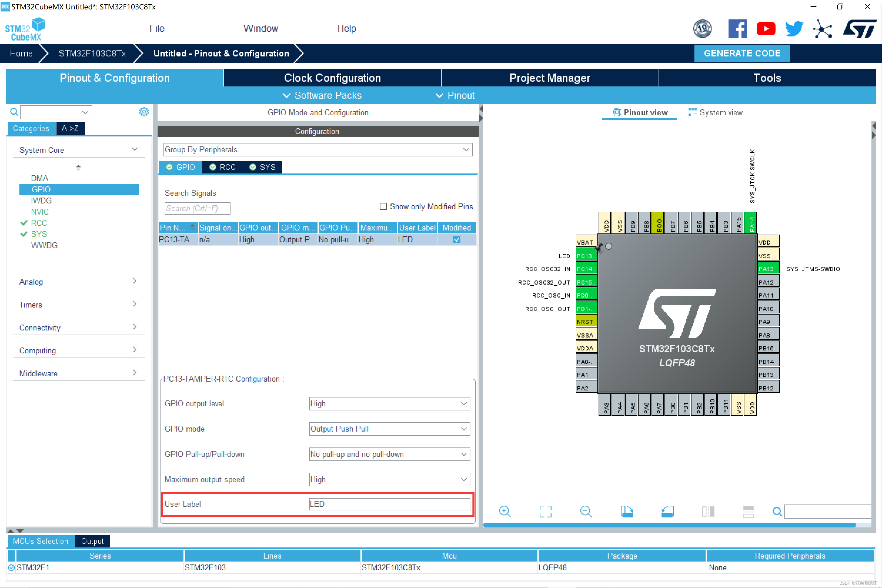The image size is (882, 588).
Task: Expand the Timers category
Action: 79,305
